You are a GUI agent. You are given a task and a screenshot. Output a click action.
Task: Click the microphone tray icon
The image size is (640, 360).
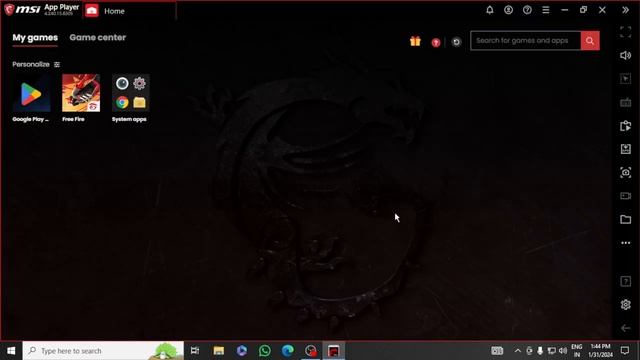coord(540,351)
